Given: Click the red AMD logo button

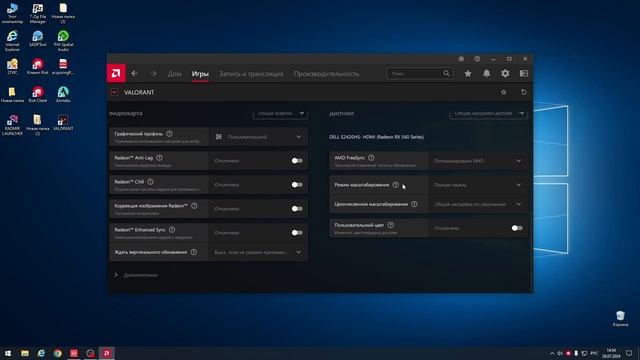Looking at the screenshot, I should coord(116,73).
